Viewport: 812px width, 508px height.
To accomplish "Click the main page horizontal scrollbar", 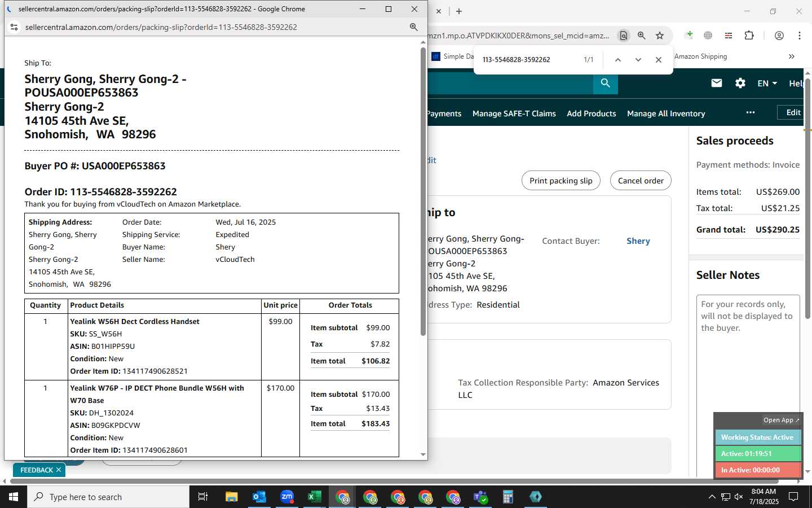I will (x=395, y=481).
